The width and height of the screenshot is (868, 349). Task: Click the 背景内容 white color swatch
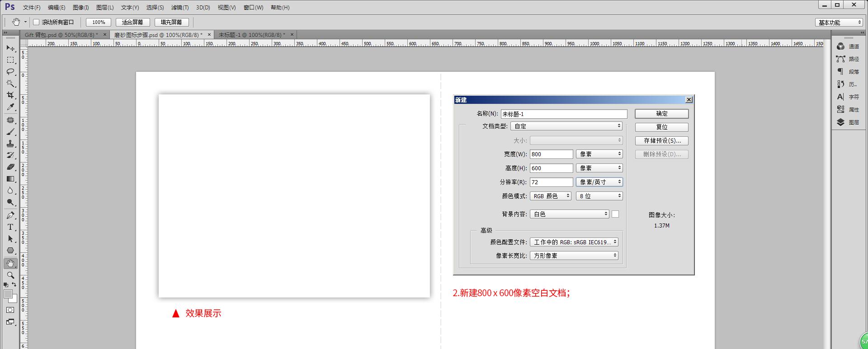(615, 214)
